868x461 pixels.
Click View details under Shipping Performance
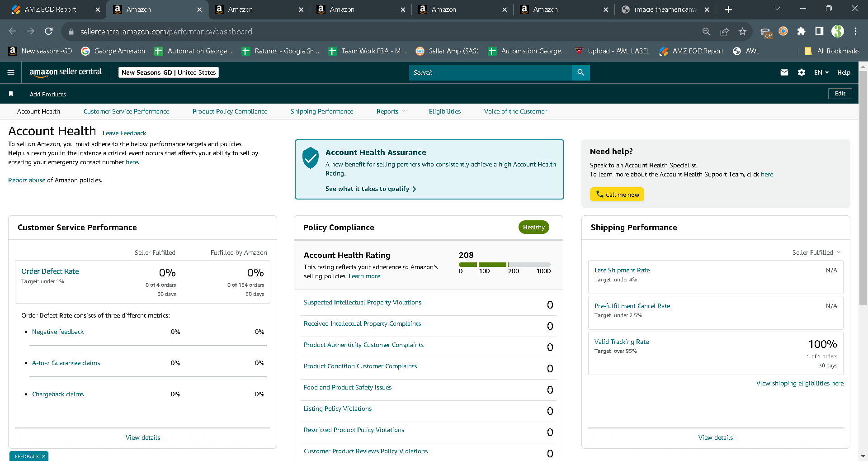click(716, 437)
